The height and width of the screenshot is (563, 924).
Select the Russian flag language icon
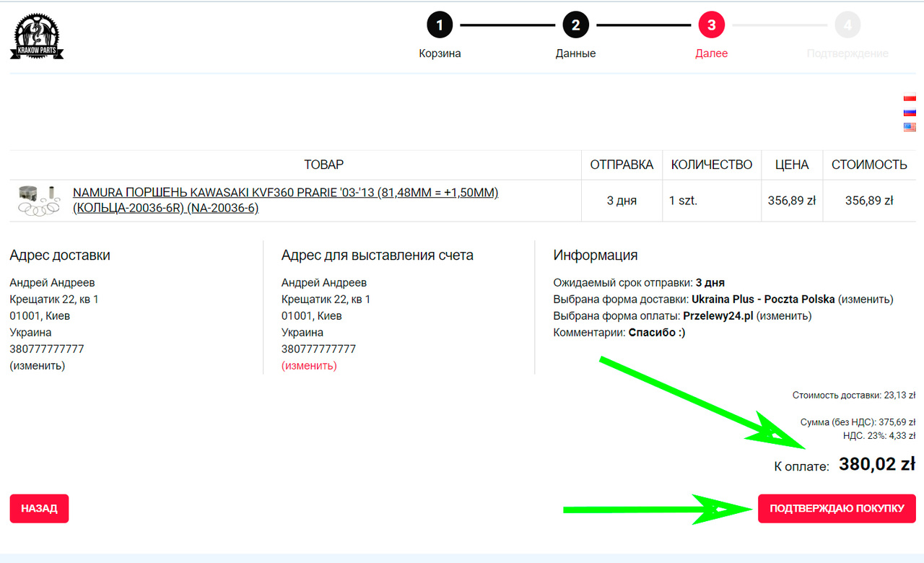click(910, 112)
